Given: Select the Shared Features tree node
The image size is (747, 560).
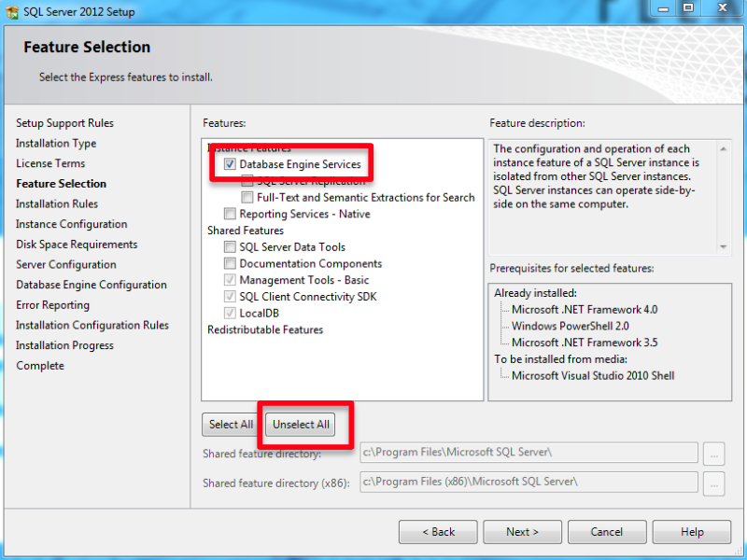Looking at the screenshot, I should [246, 231].
